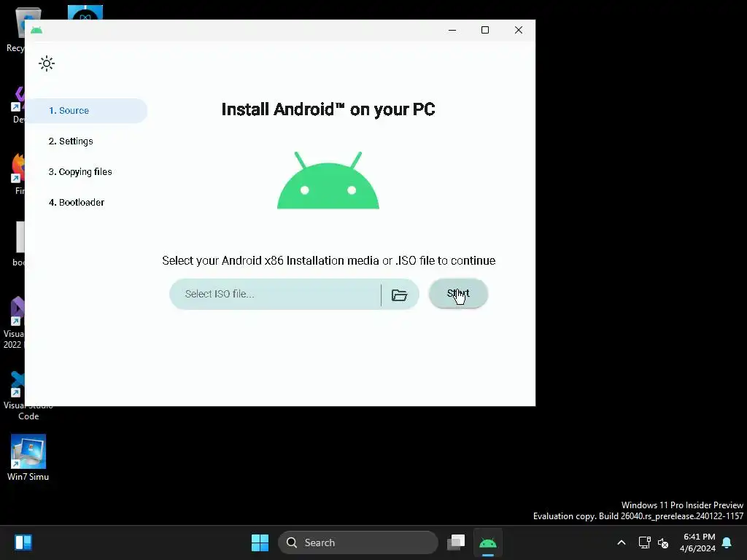Click the Install Android on your PC heading
The width and height of the screenshot is (747, 560).
click(328, 109)
